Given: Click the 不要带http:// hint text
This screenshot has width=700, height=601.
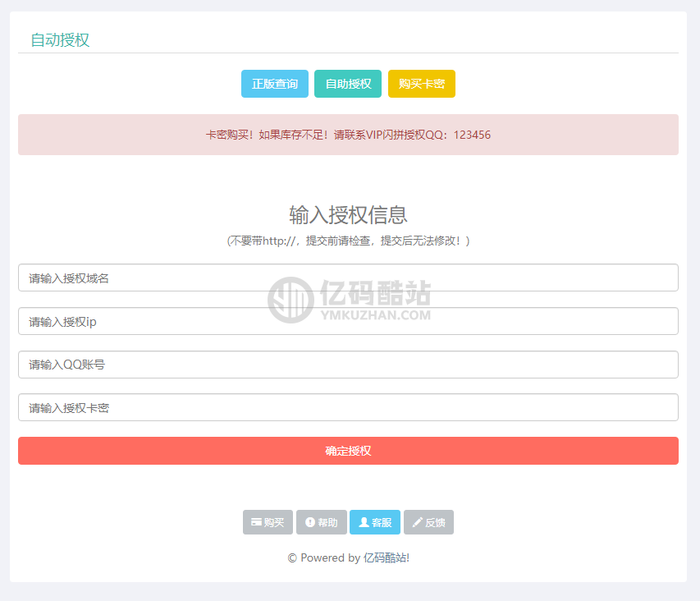Looking at the screenshot, I should pyautogui.click(x=348, y=241).
